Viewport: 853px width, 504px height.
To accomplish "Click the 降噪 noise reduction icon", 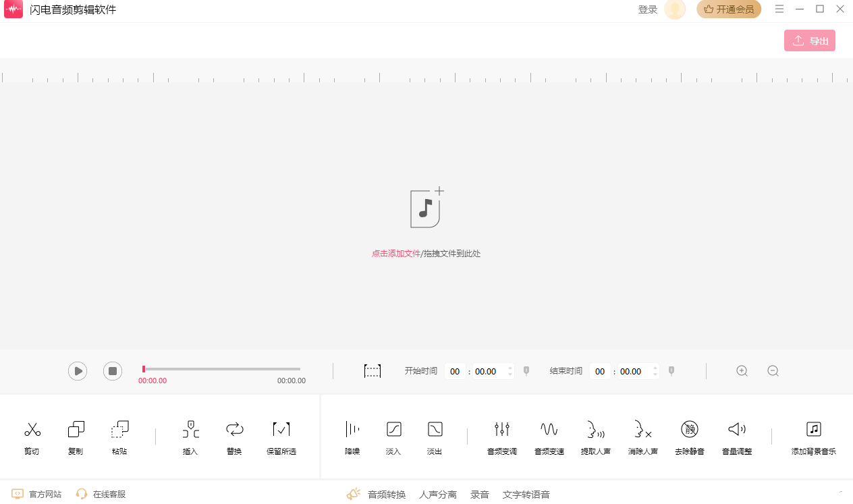I will [x=352, y=430].
